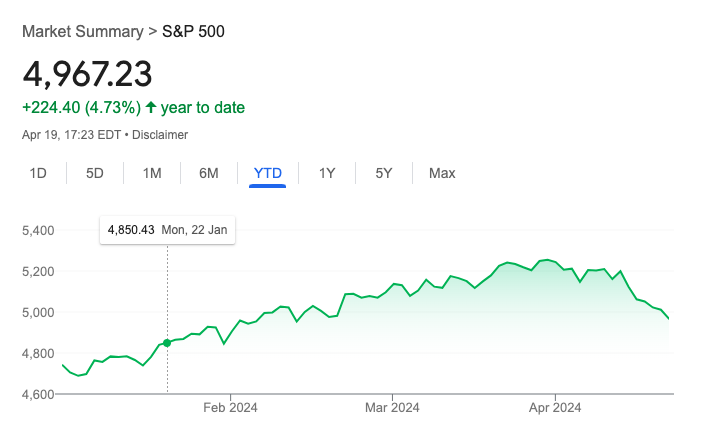Switch to the 5D range tab
720x429 pixels.
[x=95, y=173]
